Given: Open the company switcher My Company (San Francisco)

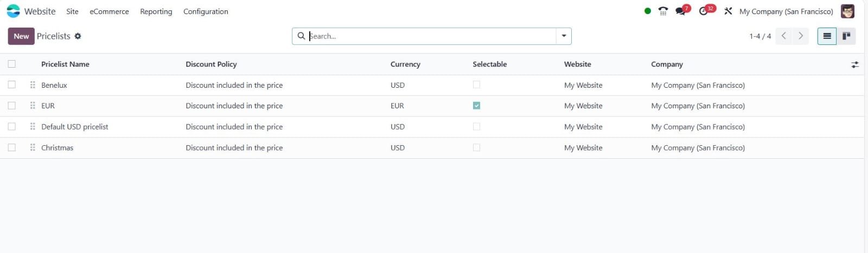Looking at the screenshot, I should click(786, 11).
